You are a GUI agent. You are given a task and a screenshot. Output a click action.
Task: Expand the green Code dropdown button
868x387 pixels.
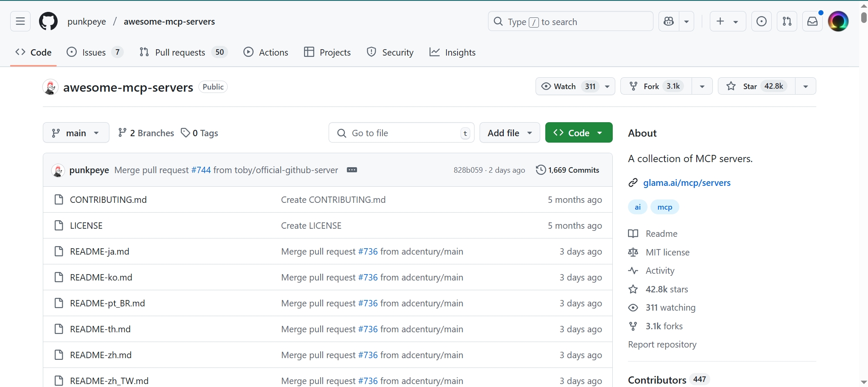pos(578,133)
